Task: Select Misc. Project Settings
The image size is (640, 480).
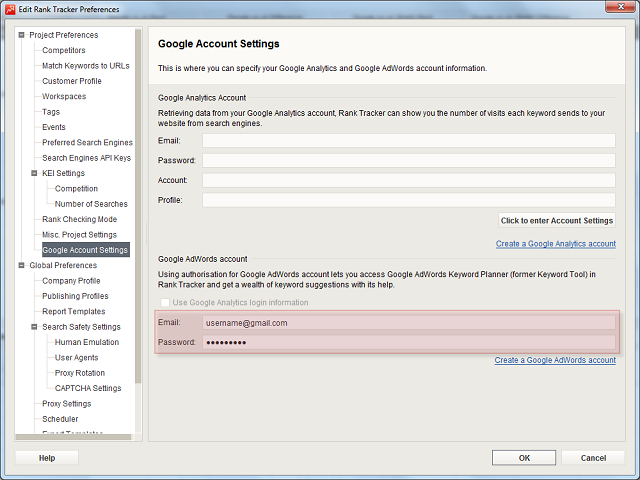Action: point(80,235)
